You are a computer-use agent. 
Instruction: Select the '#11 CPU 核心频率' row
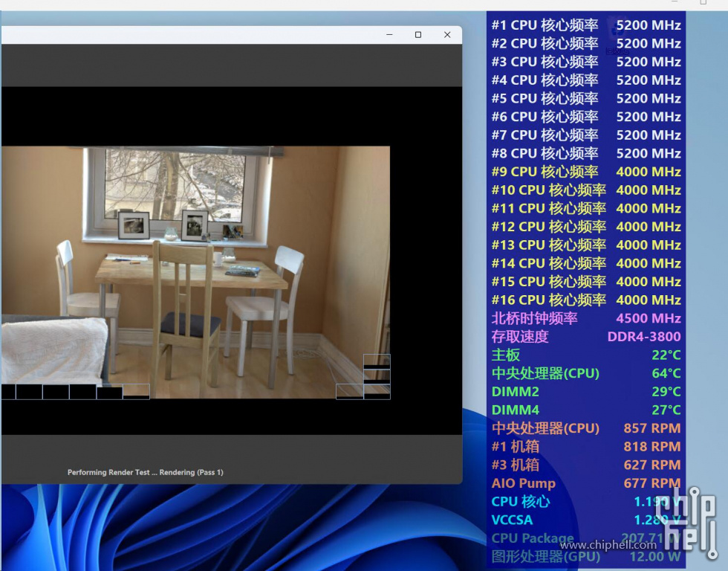(586, 209)
